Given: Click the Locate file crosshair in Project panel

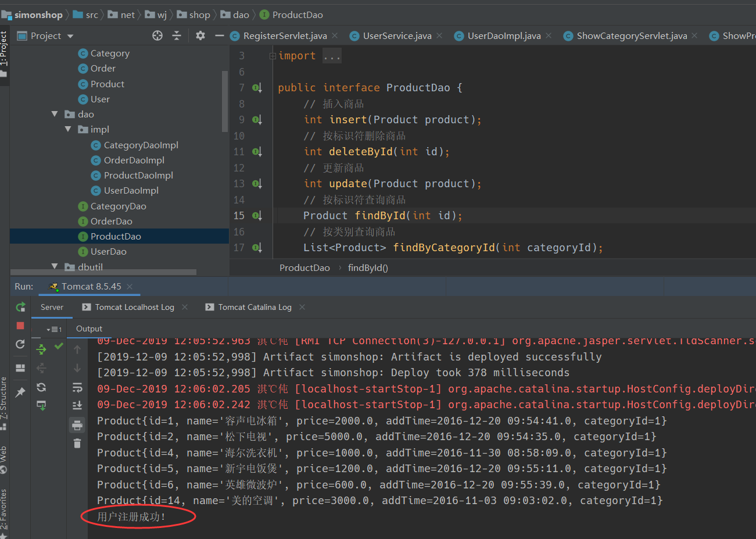Looking at the screenshot, I should [157, 35].
